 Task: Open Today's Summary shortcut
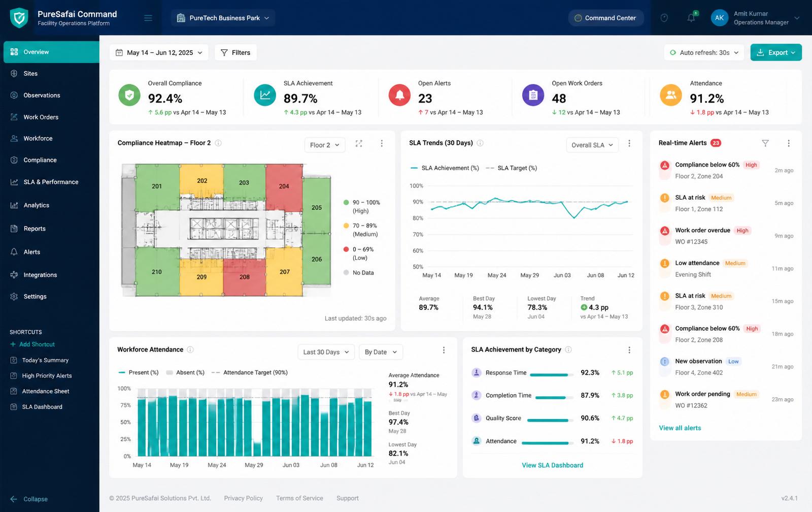tap(40, 360)
